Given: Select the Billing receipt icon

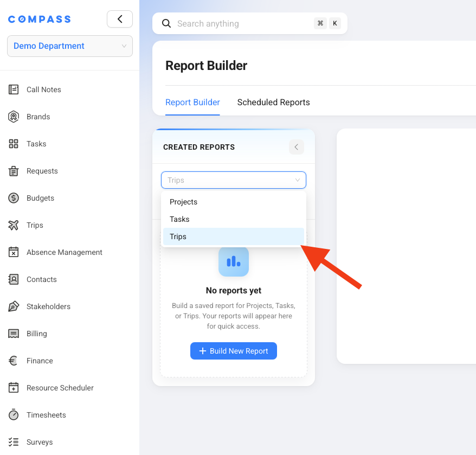Looking at the screenshot, I should point(14,334).
